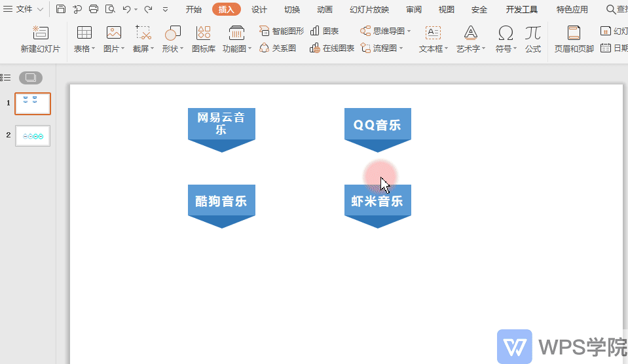Click the 形状 shapes icon
This screenshot has width=628, height=364.
173,33
